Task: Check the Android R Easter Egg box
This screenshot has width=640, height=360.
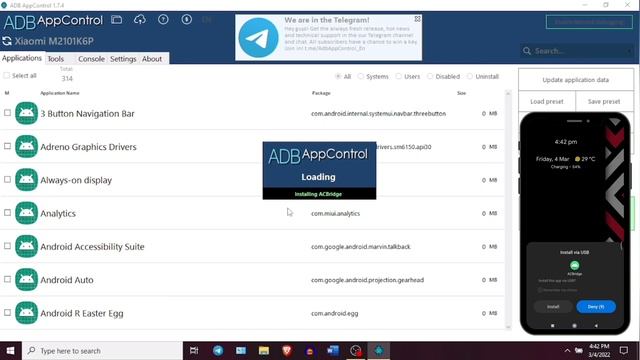Action: point(7,312)
